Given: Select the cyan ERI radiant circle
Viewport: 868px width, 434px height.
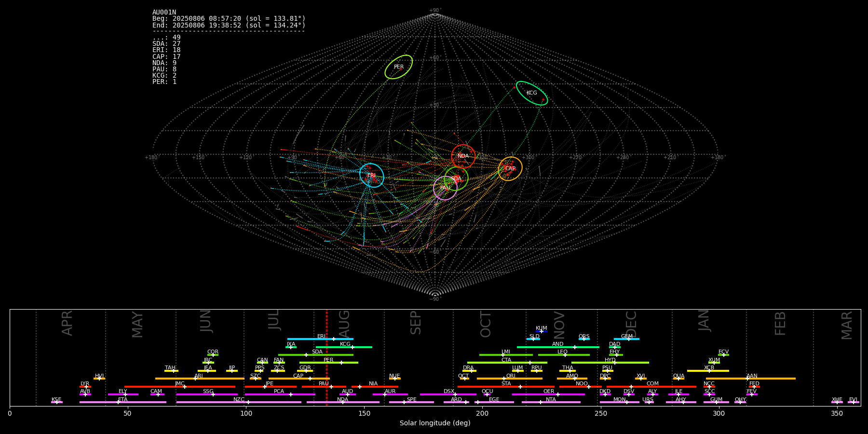Looking at the screenshot, I should click(372, 175).
